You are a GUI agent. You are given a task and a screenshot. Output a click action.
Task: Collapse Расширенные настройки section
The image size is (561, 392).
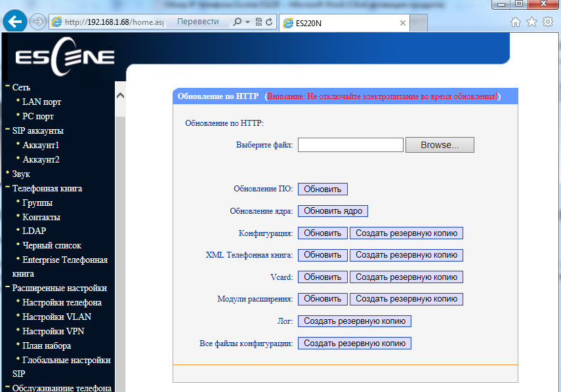click(x=7, y=287)
